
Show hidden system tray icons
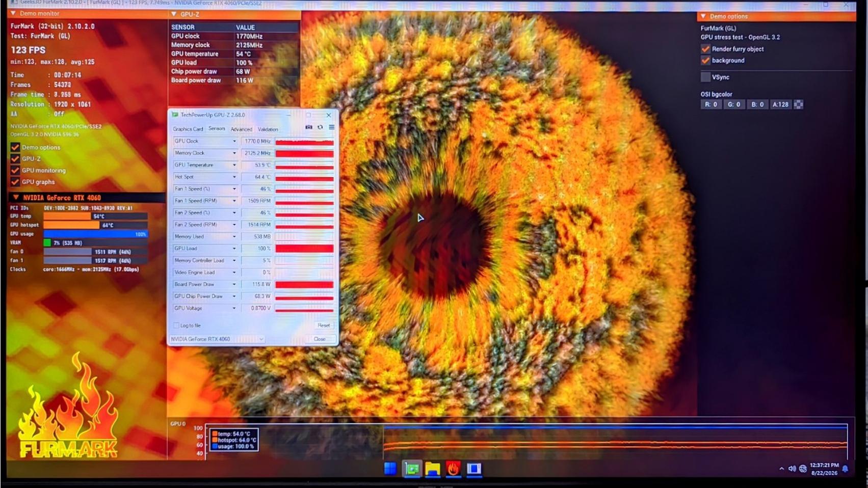coord(781,469)
